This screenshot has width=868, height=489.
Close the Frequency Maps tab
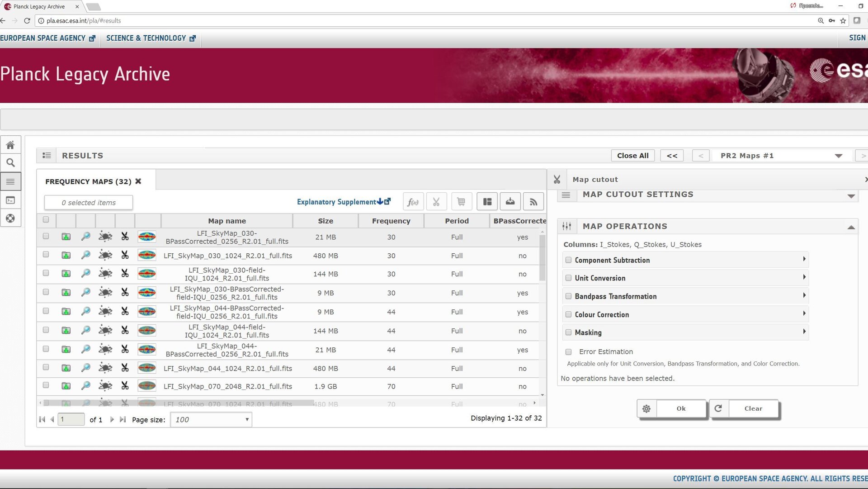[x=138, y=181]
